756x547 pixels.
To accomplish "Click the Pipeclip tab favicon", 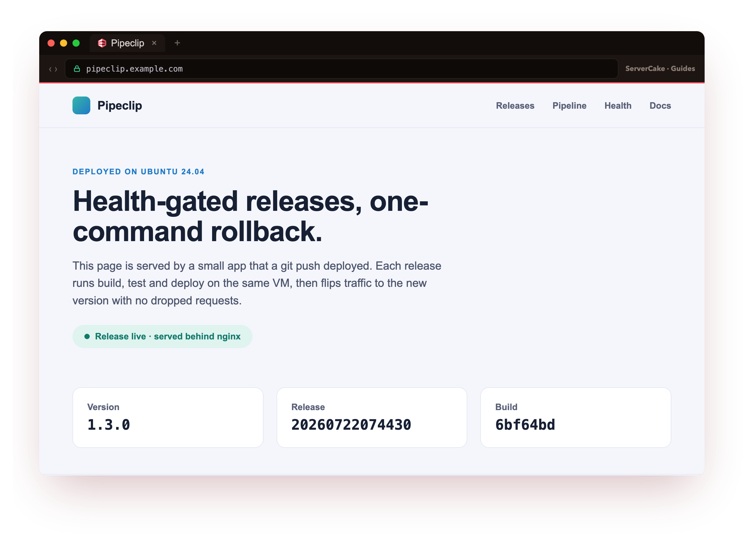I will pyautogui.click(x=102, y=43).
